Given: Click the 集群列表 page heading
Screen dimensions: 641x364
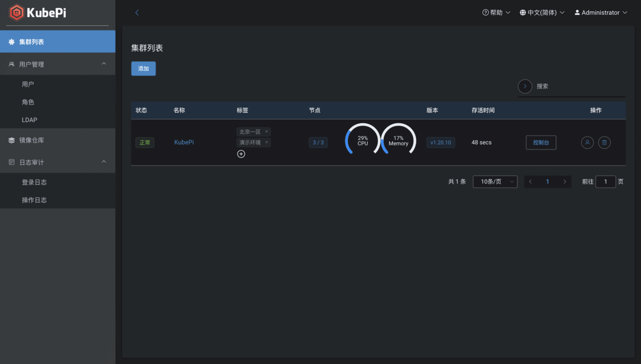Looking at the screenshot, I should (x=147, y=48).
